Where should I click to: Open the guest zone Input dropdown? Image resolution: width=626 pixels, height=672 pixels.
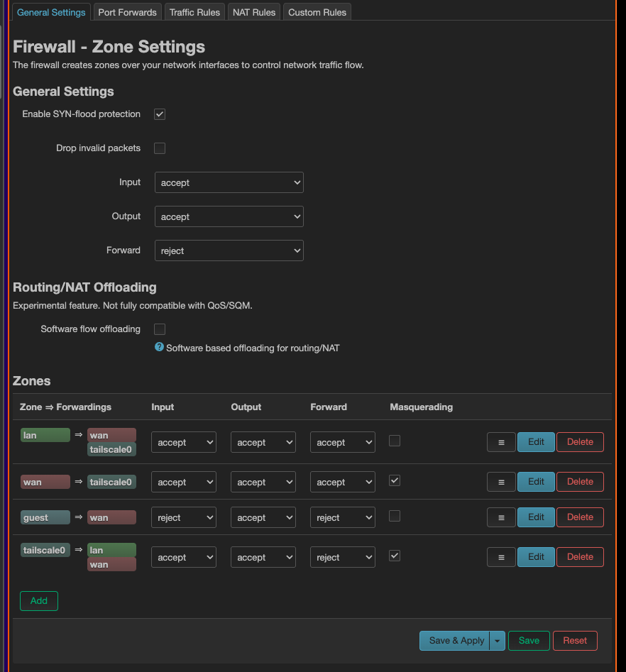[183, 518]
